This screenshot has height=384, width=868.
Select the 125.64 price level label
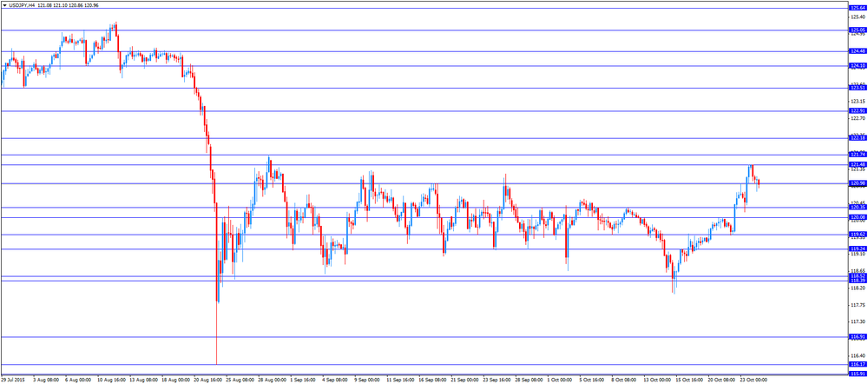[x=858, y=9]
